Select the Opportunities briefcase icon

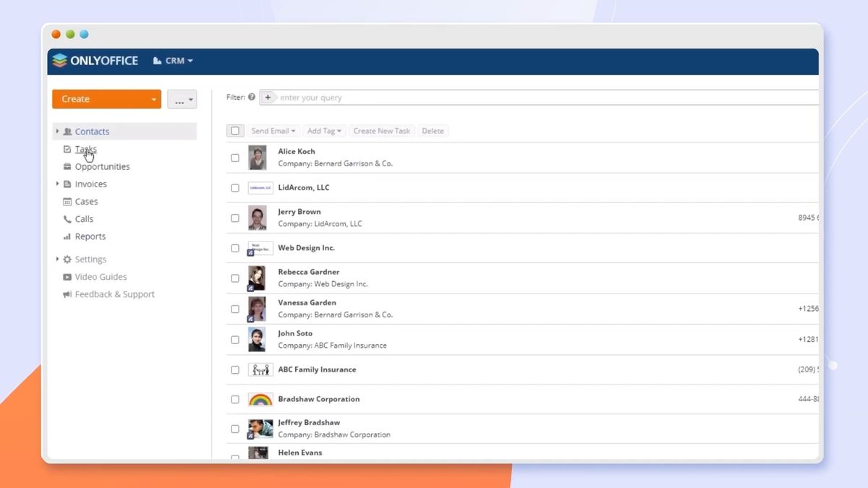pos(67,166)
